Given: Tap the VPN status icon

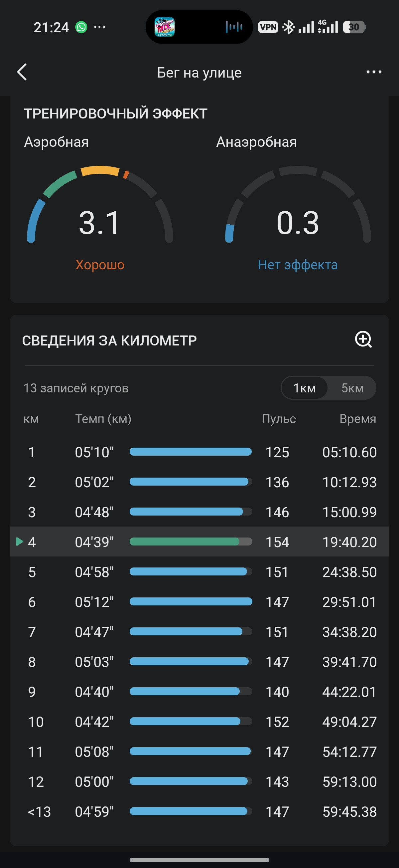Looking at the screenshot, I should tap(268, 27).
